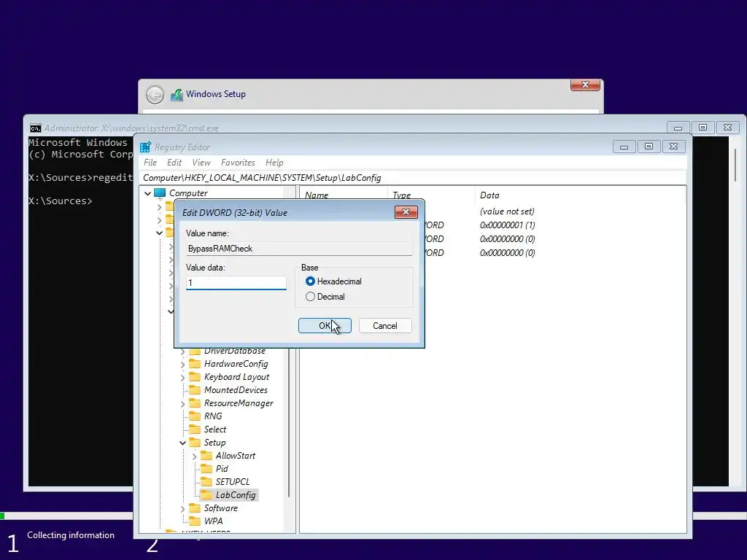Open the File menu in Registry Editor
Image resolution: width=747 pixels, height=560 pixels.
(150, 163)
